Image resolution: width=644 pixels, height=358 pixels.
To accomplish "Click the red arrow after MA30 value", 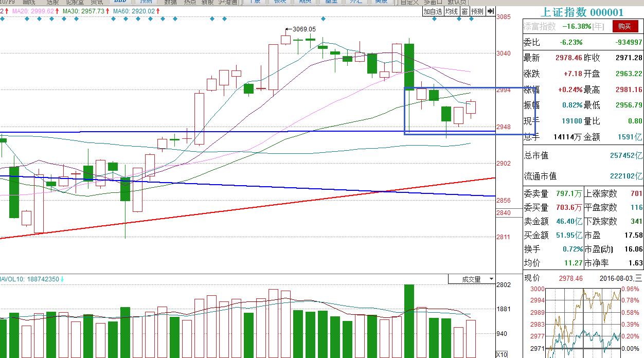I will 107,11.
